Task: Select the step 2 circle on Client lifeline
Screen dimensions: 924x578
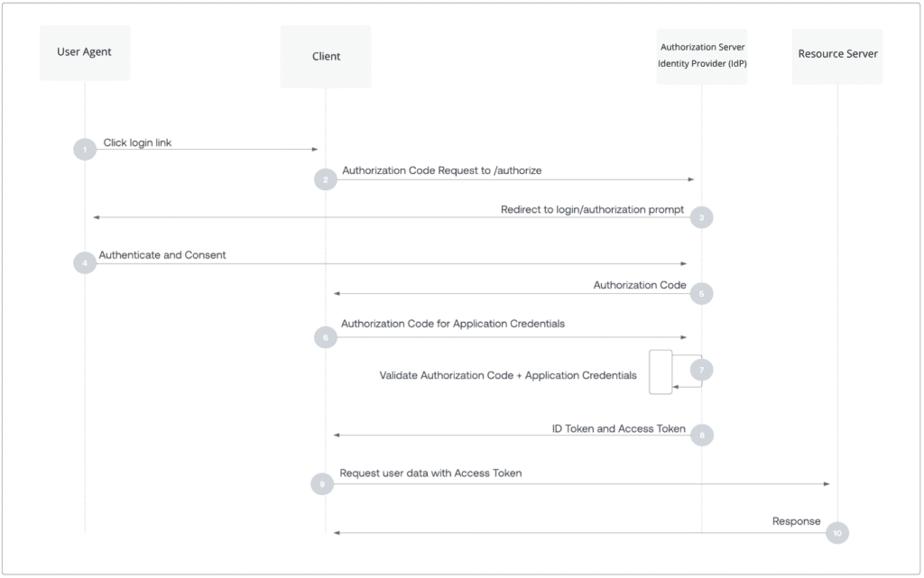Action: pos(325,179)
